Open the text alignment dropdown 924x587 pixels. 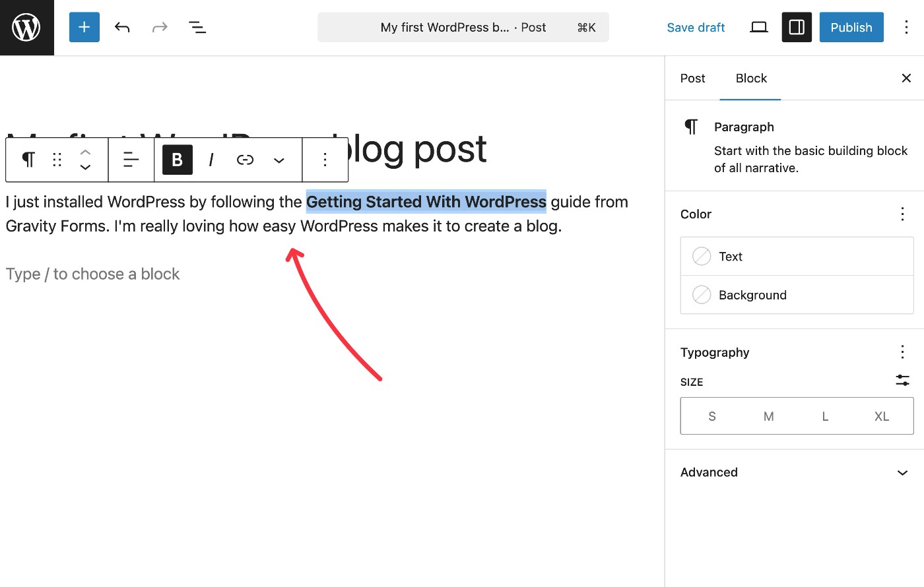click(x=131, y=160)
